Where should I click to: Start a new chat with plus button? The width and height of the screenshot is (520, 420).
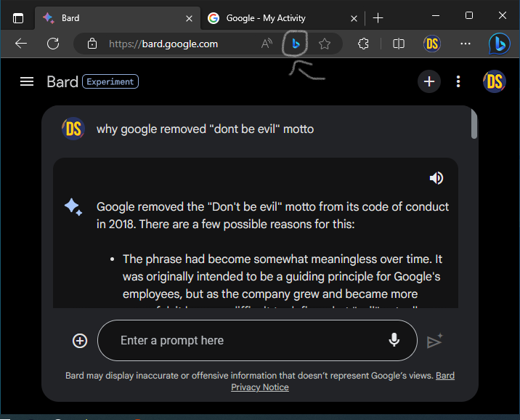click(x=429, y=81)
